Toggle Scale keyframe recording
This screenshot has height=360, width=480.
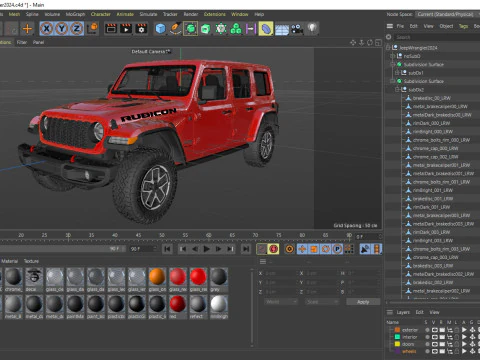pyautogui.click(x=314, y=249)
